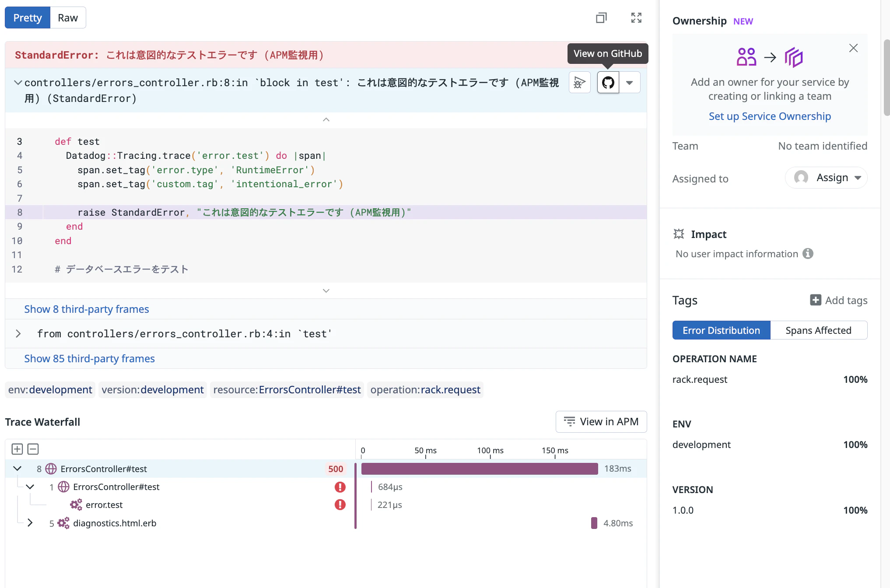Click the Impact section icon
Screen dimensions: 890x588
[679, 234]
